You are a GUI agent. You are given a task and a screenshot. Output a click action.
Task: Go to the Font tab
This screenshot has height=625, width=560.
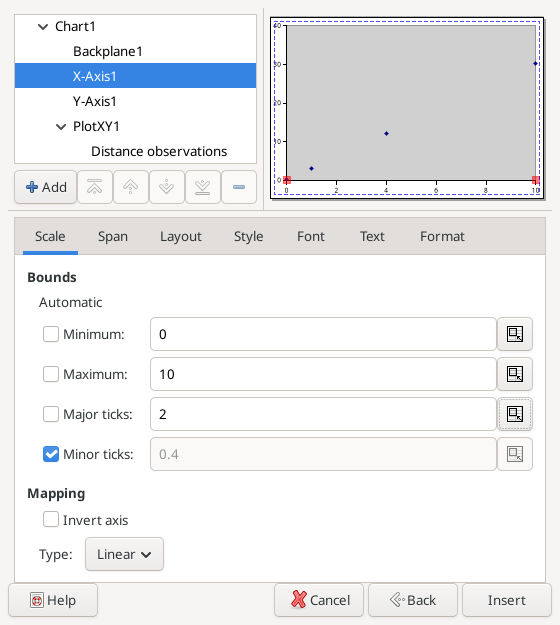pos(310,236)
